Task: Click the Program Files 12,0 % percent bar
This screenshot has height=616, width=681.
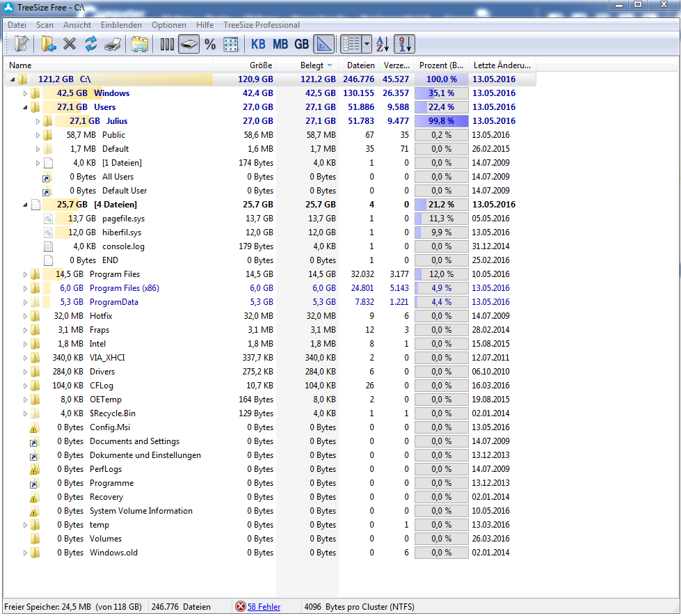Action: 441,274
